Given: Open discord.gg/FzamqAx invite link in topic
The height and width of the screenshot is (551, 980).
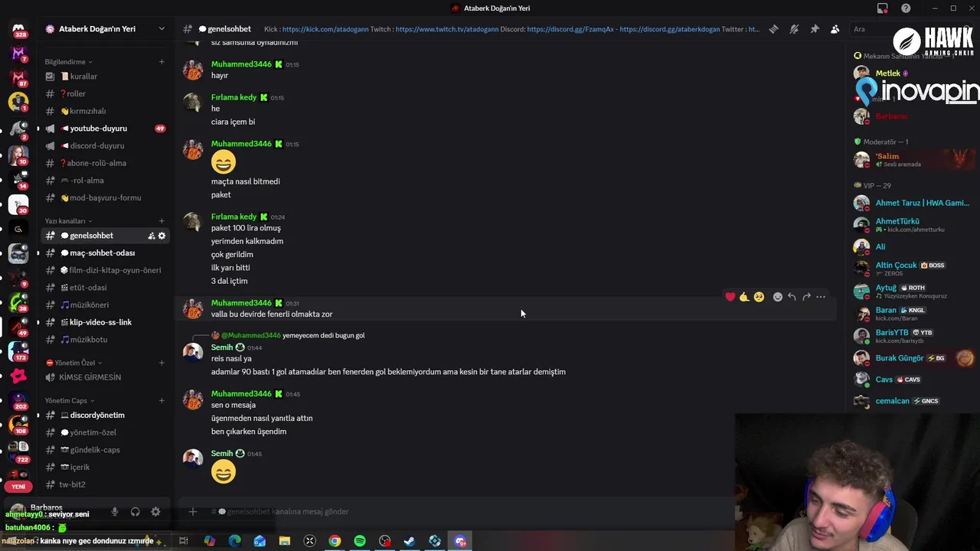Looking at the screenshot, I should pyautogui.click(x=570, y=29).
